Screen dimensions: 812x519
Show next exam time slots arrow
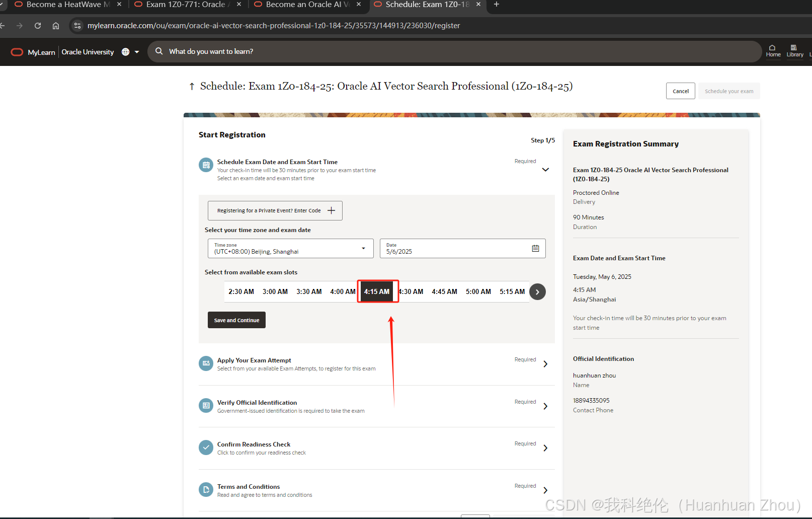click(x=537, y=292)
